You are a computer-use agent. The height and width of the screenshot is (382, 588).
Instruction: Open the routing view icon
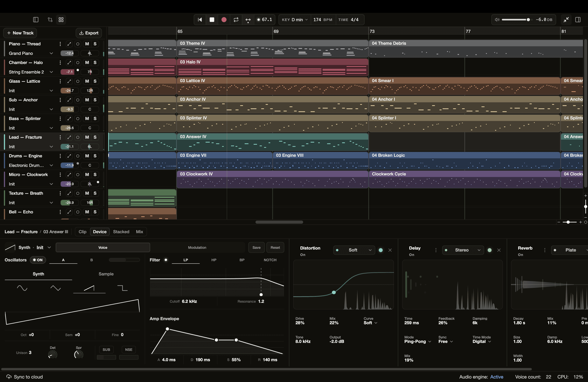[50, 19]
